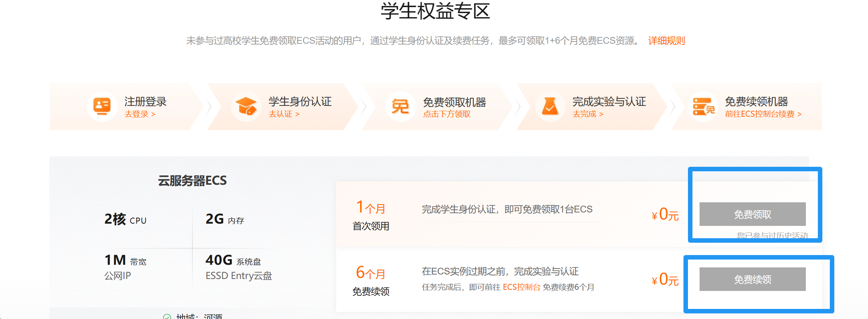This screenshot has height=319, width=868.
Task: Click the 云服务器ECS title
Action: click(192, 181)
